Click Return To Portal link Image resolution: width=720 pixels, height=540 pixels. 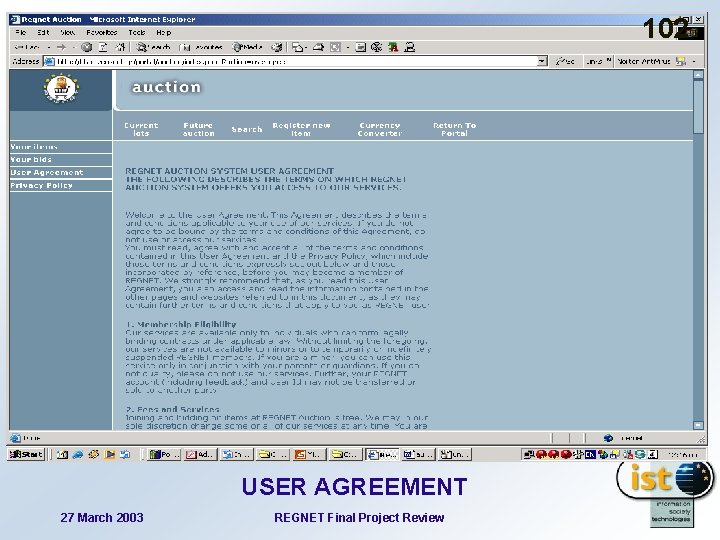[x=454, y=129]
